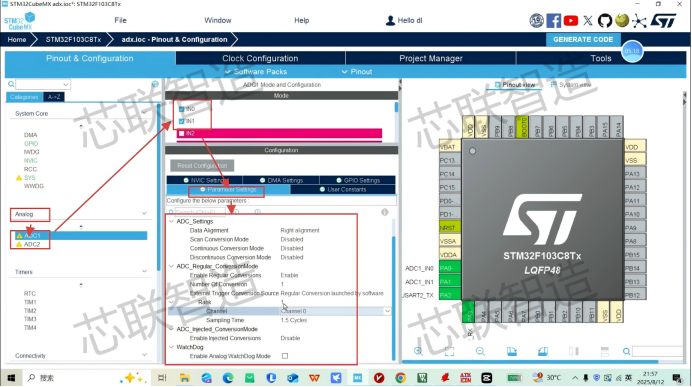Open Task View on the taskbar
This screenshot has width=692, height=387.
click(x=162, y=378)
